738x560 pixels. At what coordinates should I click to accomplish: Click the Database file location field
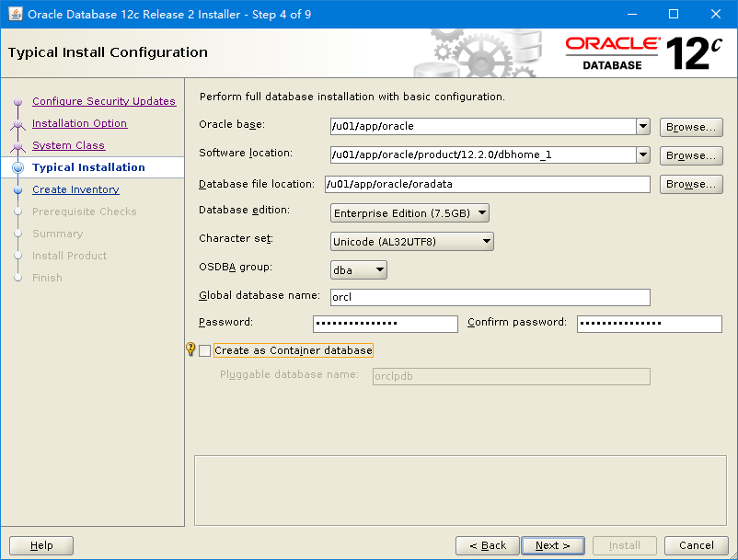pyautogui.click(x=488, y=184)
